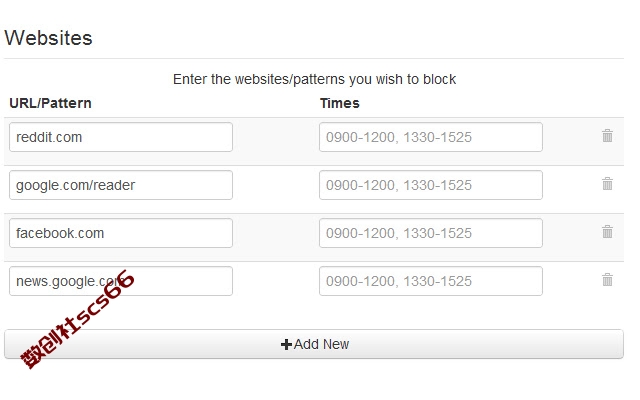Click the websites/patterns instruction text
The height and width of the screenshot is (400, 640).
[314, 79]
